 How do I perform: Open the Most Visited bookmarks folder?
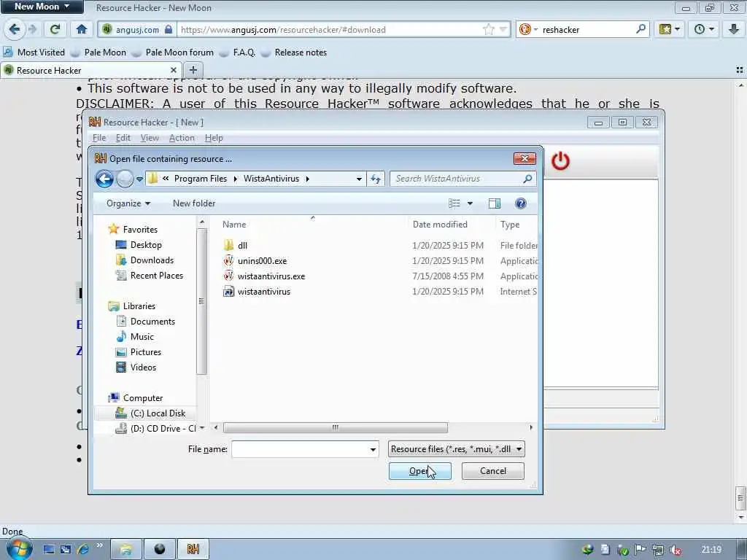tap(34, 52)
